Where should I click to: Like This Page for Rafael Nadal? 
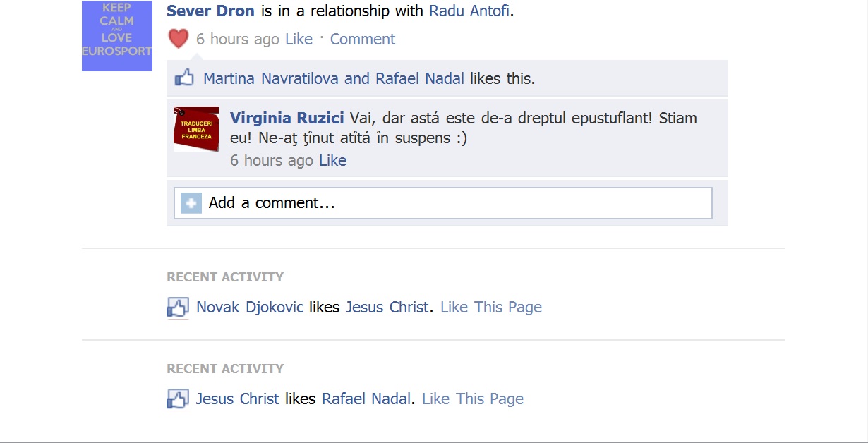[x=473, y=399]
